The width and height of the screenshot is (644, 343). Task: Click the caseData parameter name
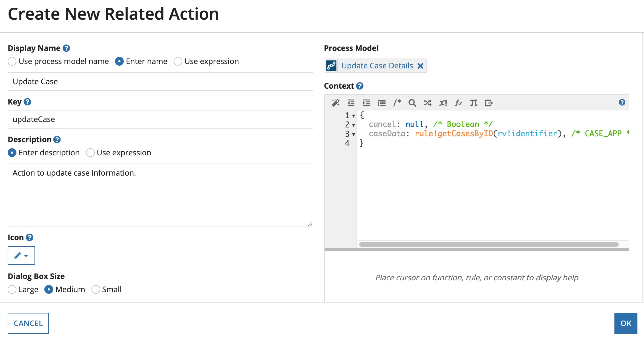(387, 133)
